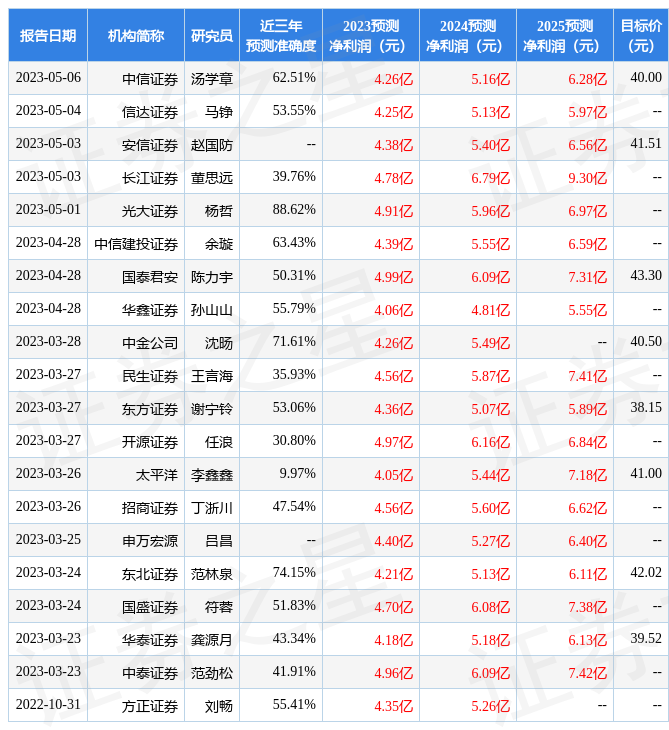Click the 2022-10-31 report date
The image size is (669, 730).
(x=48, y=705)
